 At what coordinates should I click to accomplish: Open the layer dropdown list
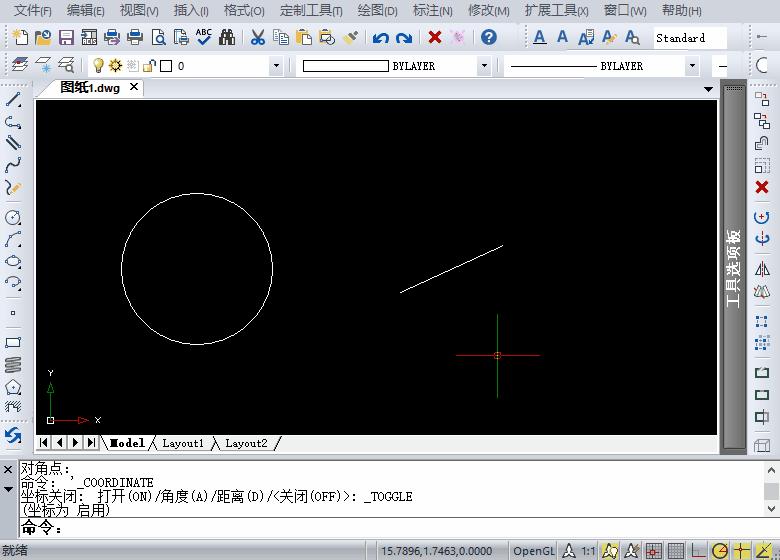click(276, 66)
